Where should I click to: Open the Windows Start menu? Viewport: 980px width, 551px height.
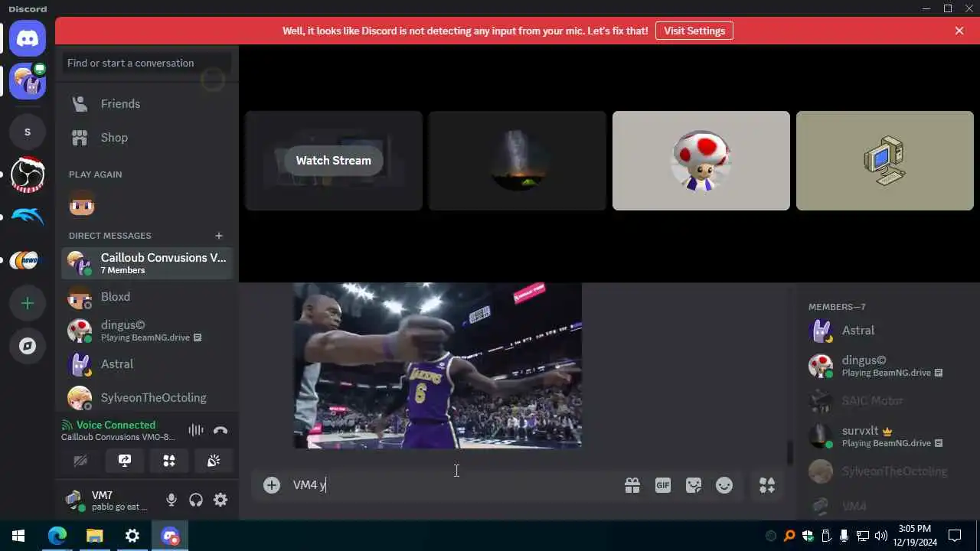point(18,536)
